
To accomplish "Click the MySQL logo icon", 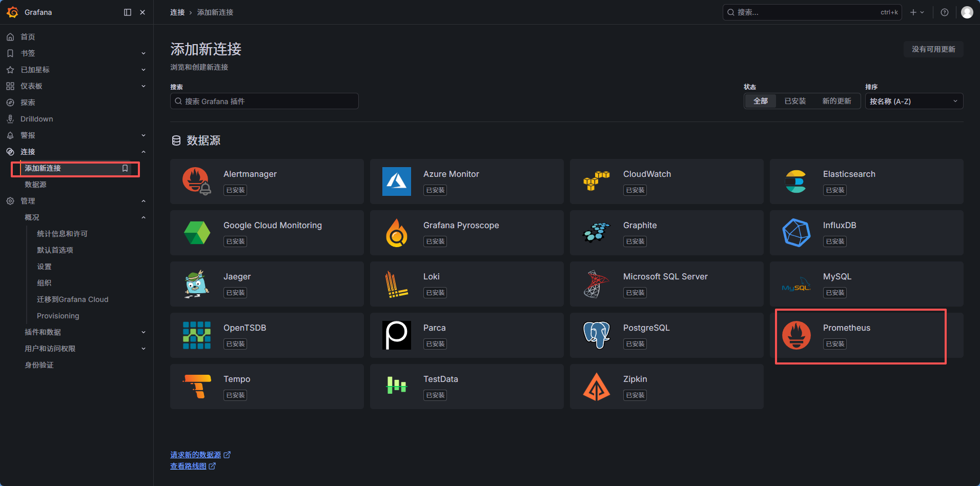I will pos(797,284).
